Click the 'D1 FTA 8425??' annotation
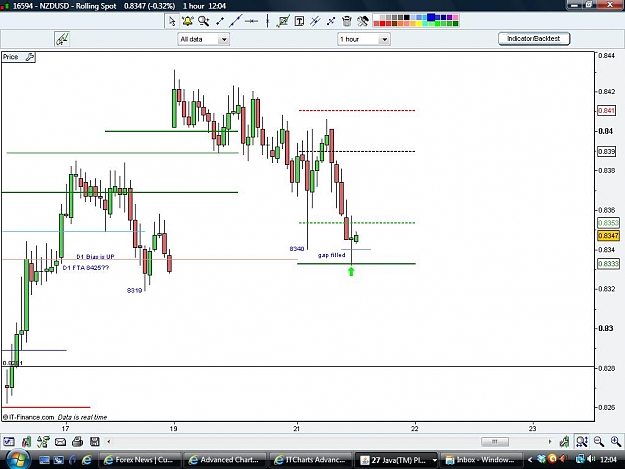Screen dimensions: 625x469 (86, 268)
